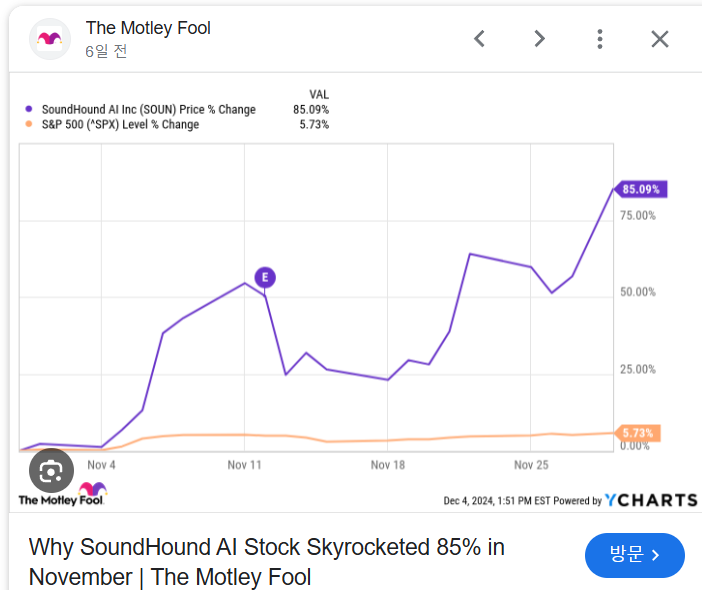Screen dimensions: 702x590
Task: Click the 6일 전 timestamp
Action: (x=107, y=51)
